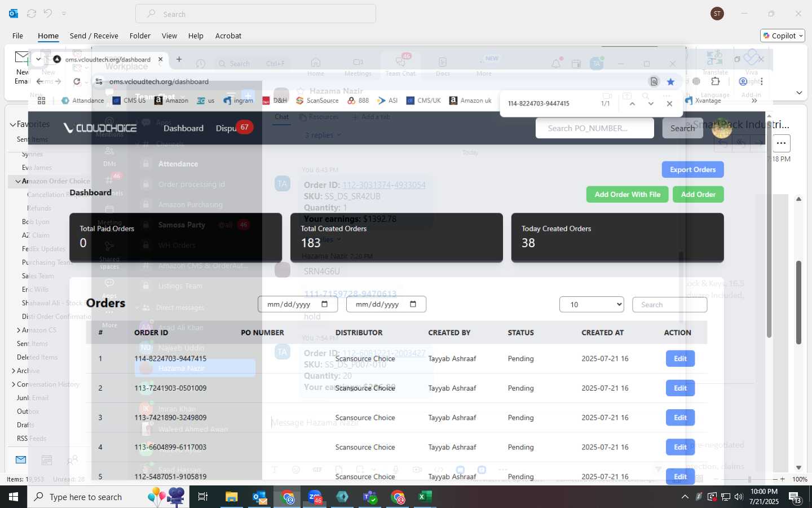Edit order 113-7421890-3249809
The height and width of the screenshot is (508, 812).
click(x=680, y=418)
